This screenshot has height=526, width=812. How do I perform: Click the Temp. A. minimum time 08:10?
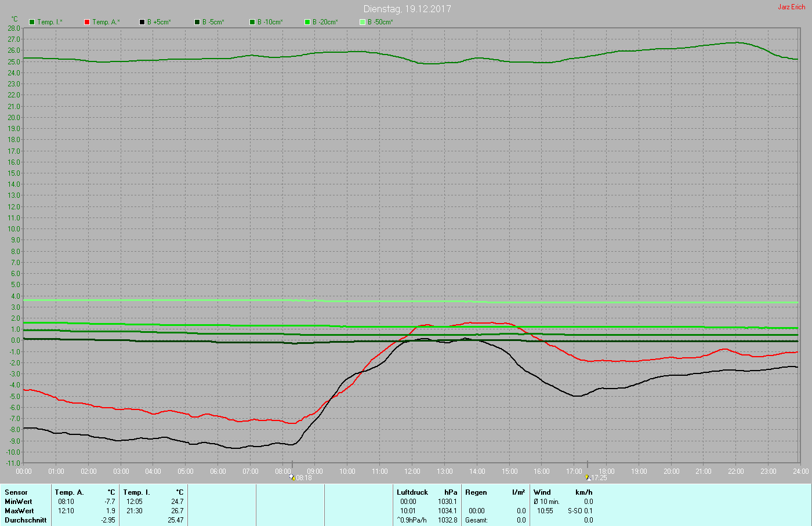pos(66,502)
